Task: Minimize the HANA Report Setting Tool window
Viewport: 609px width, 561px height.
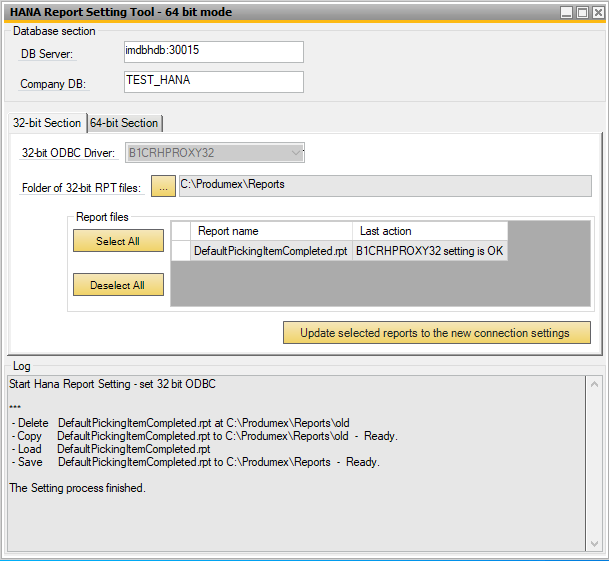Action: [x=566, y=12]
